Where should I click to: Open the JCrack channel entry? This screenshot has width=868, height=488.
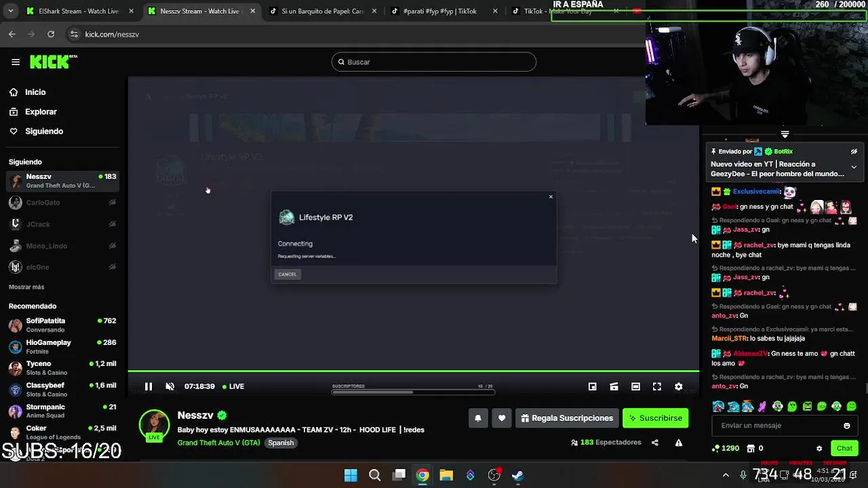pos(62,224)
